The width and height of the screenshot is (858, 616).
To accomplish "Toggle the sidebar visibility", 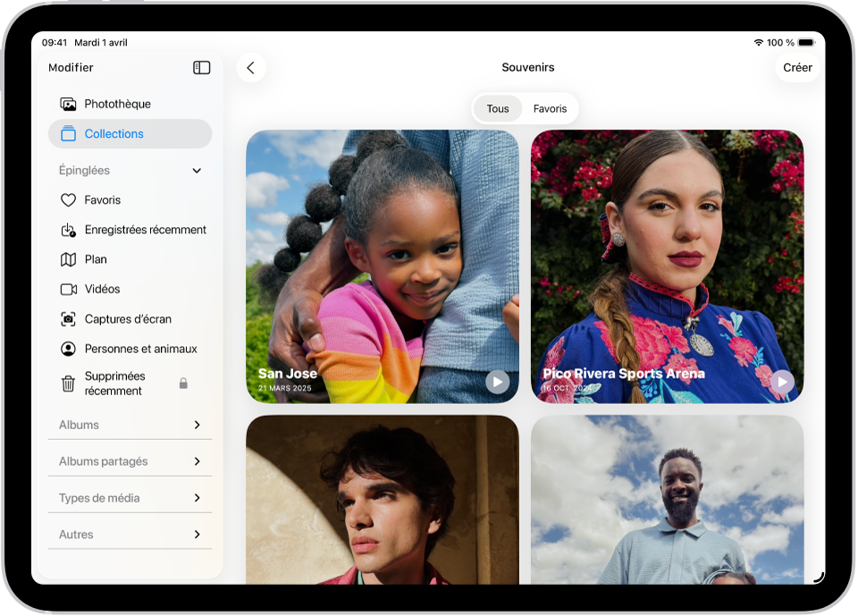I will click(202, 67).
